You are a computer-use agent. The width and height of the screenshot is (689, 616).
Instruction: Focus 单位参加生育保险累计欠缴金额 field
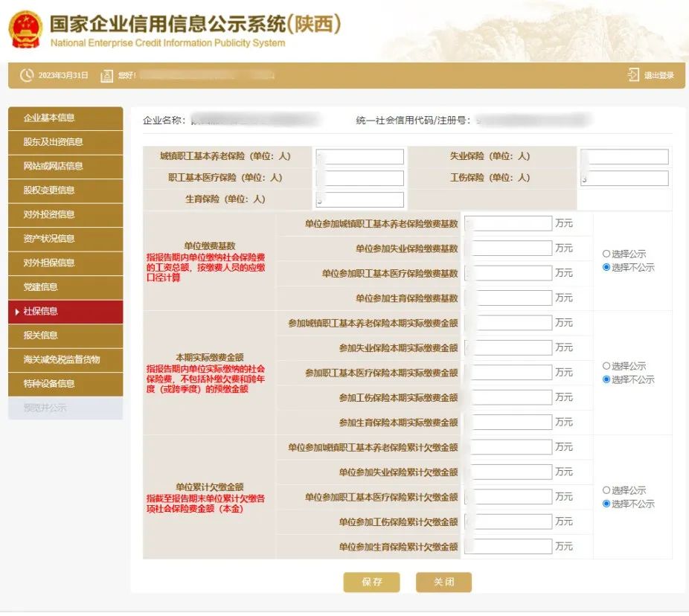(508, 546)
